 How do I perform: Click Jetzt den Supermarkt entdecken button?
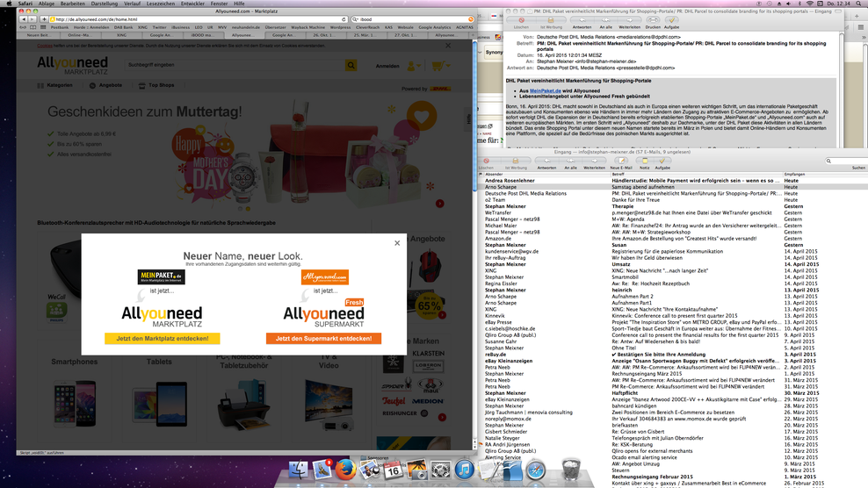click(324, 338)
